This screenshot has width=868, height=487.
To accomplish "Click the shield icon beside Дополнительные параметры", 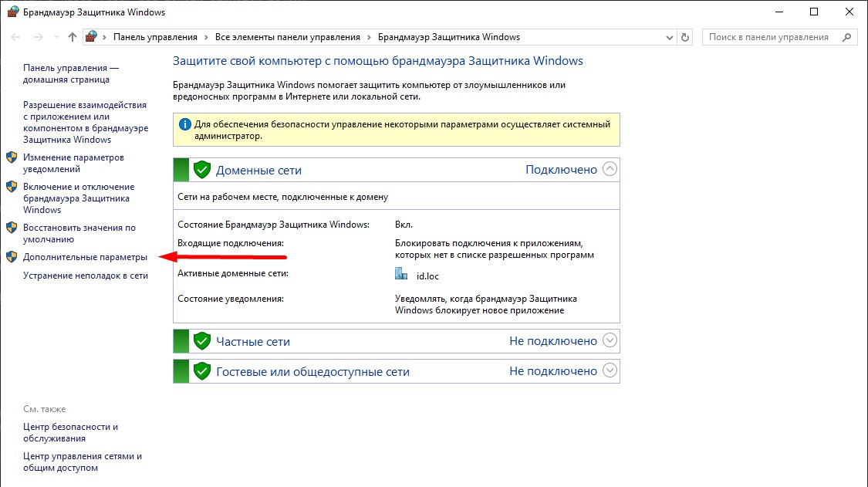I will click(12, 257).
